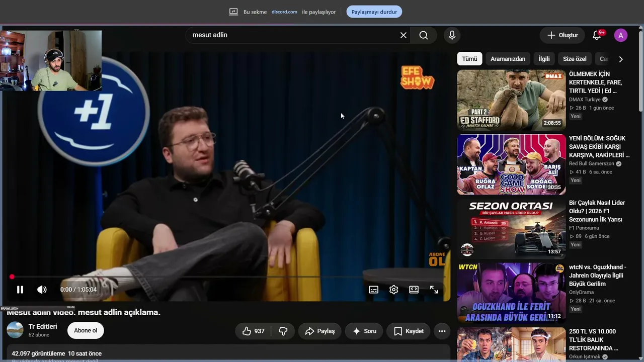Screen dimensions: 644x362
Task: Select the Tümü filter chip
Action: [469, 59]
